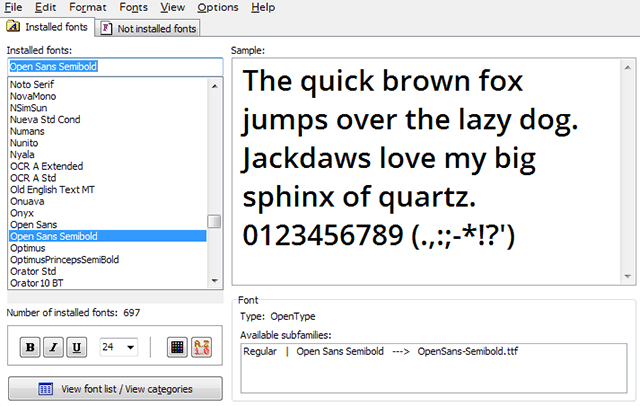640x406 pixels.
Task: Open the Edit menu
Action: pyautogui.click(x=45, y=7)
